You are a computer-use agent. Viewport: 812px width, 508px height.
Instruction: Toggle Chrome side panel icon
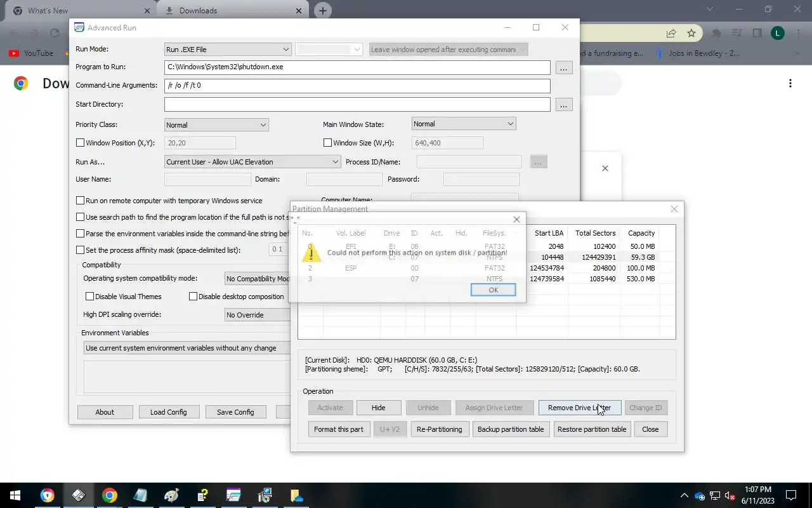pyautogui.click(x=757, y=33)
